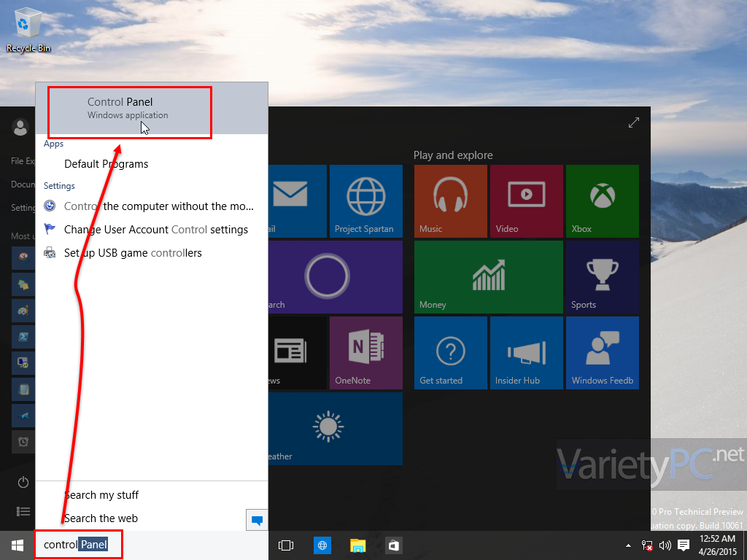Click the 'Settings' results section header
Screen dimensions: 747x560
59,186
